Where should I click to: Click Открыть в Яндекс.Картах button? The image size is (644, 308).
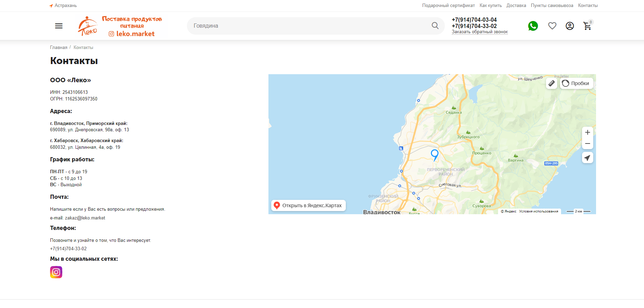[308, 205]
